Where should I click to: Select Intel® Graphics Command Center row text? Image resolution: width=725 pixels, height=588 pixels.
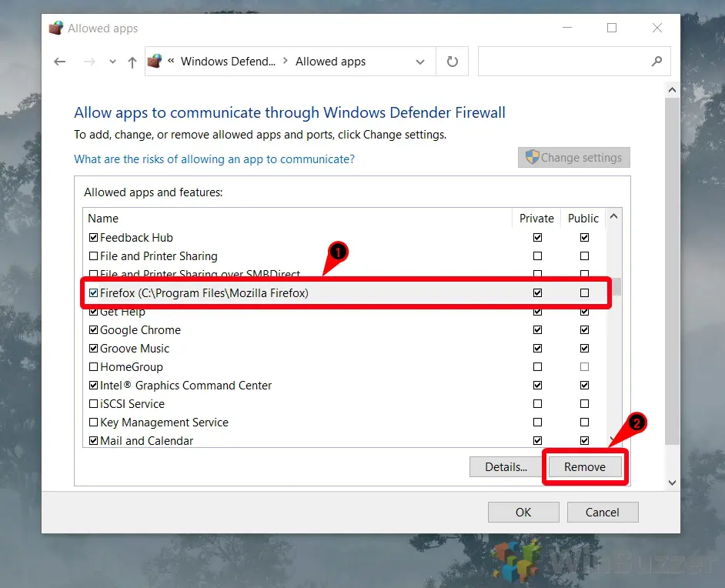(x=185, y=386)
